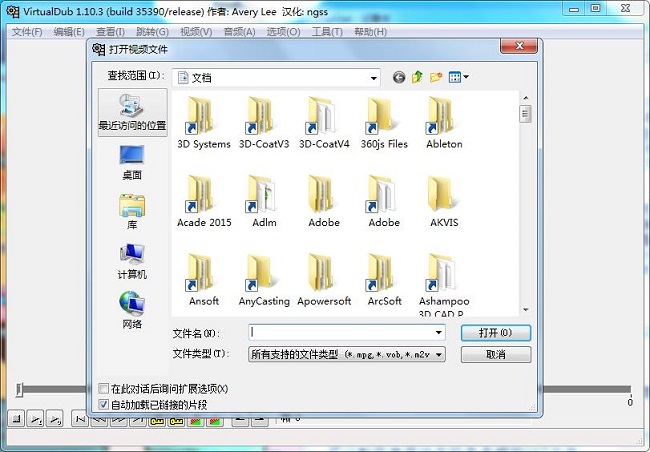The image size is (650, 452).
Task: Click the file list scroll down arrow
Action: (525, 310)
